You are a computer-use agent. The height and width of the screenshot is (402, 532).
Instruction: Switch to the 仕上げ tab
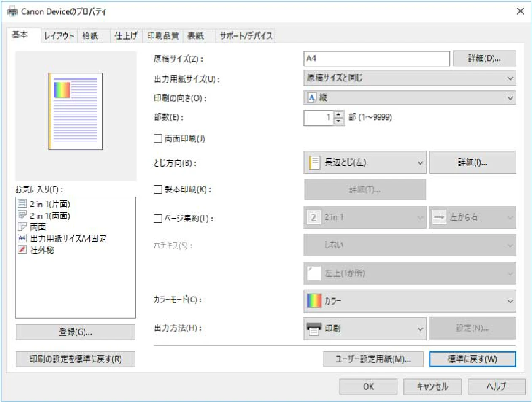click(x=126, y=36)
